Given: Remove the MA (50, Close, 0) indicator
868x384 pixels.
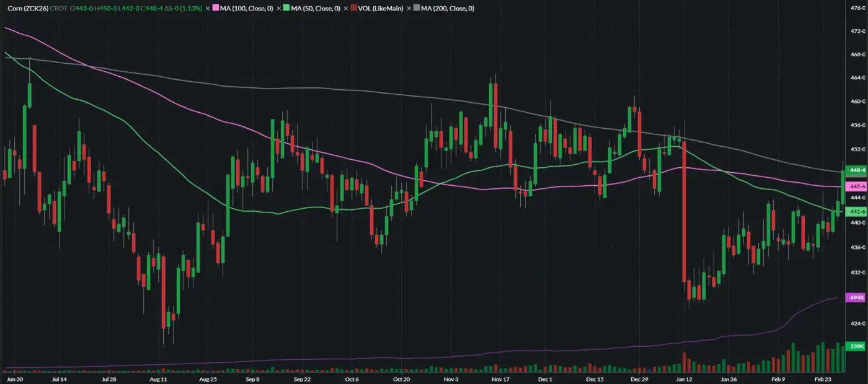Looking at the screenshot, I should click(278, 9).
